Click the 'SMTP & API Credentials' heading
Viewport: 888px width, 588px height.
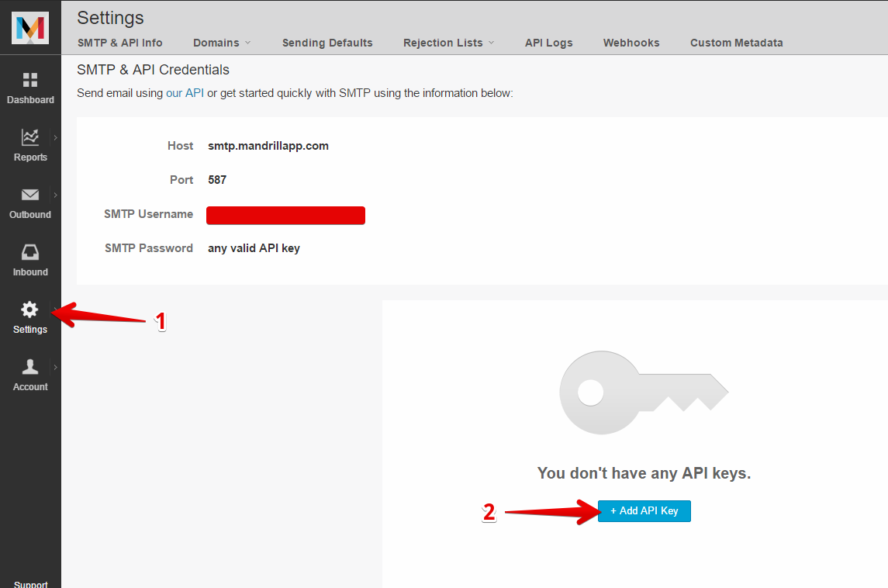click(153, 70)
